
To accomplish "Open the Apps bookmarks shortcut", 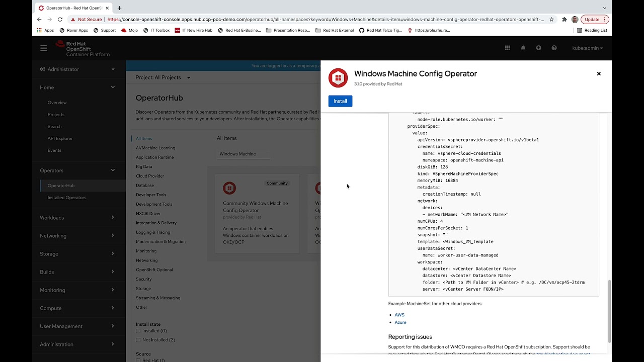I will pos(45,30).
